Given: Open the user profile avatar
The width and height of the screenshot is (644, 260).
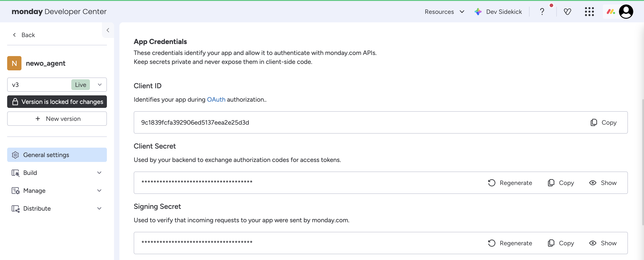Looking at the screenshot, I should click(626, 11).
